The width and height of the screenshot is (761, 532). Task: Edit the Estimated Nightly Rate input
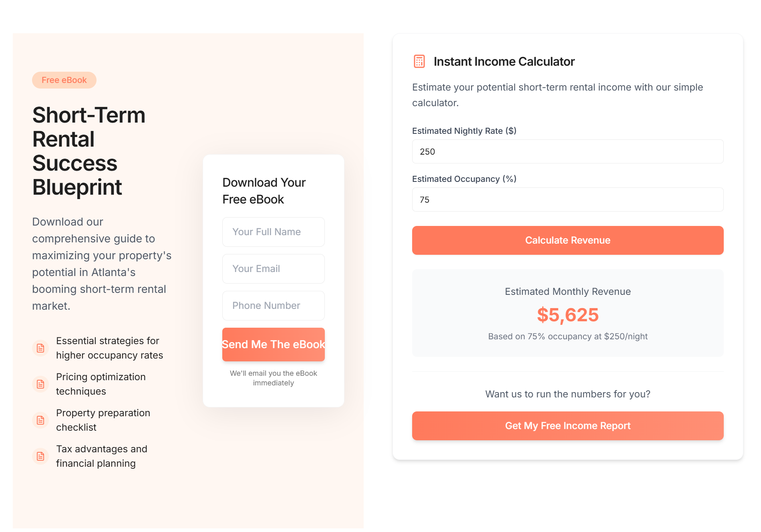tap(568, 151)
